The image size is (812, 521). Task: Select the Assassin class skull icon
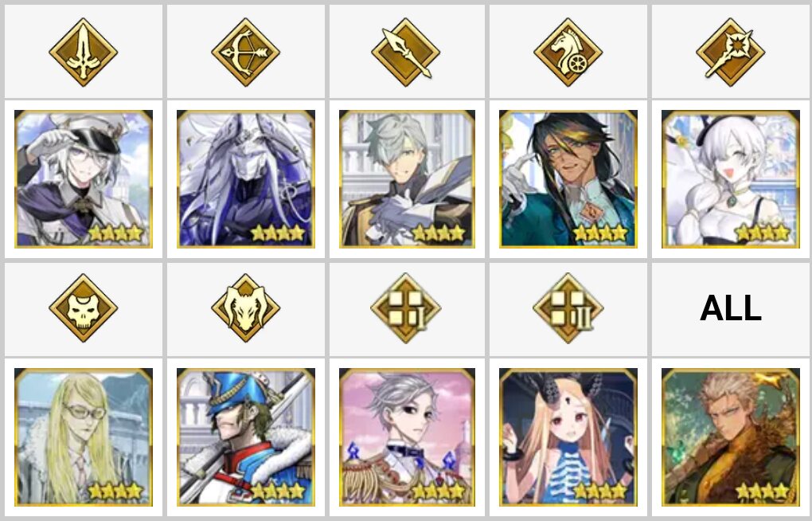coord(84,308)
